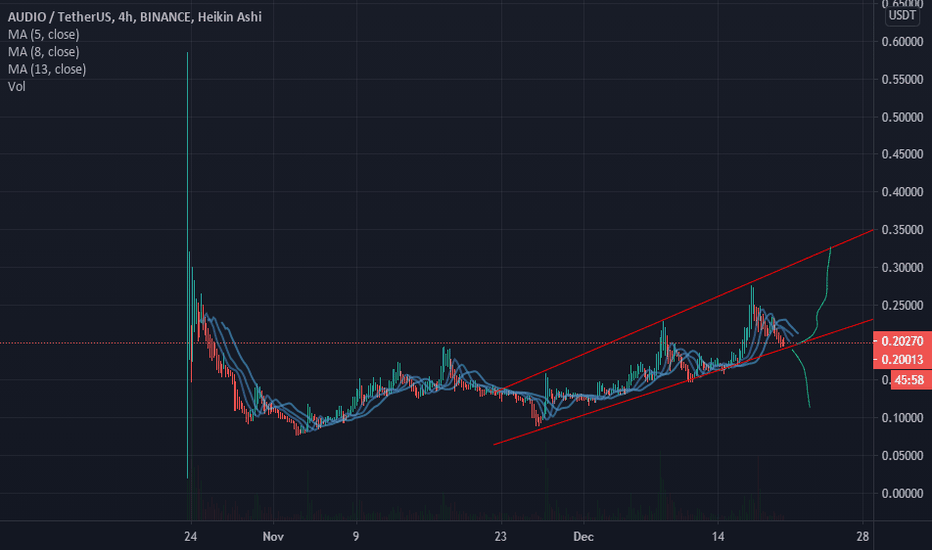Click the 0.45000 price axis label
The width and height of the screenshot is (932, 550).
click(902, 154)
